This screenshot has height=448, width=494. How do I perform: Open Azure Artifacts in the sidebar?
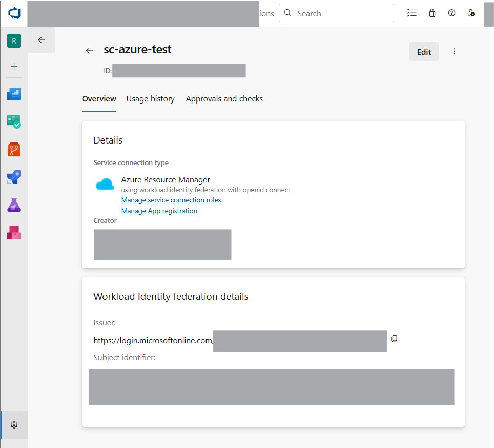pos(14,233)
